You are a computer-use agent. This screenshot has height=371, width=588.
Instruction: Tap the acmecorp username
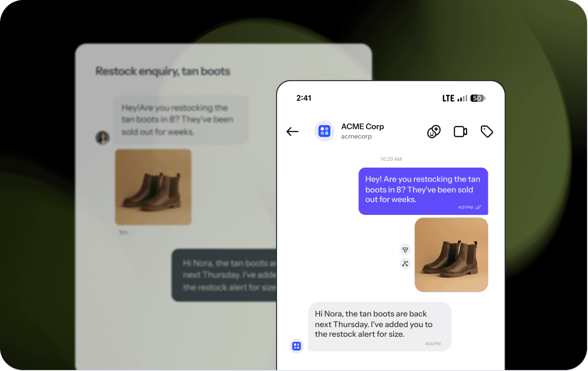(356, 137)
